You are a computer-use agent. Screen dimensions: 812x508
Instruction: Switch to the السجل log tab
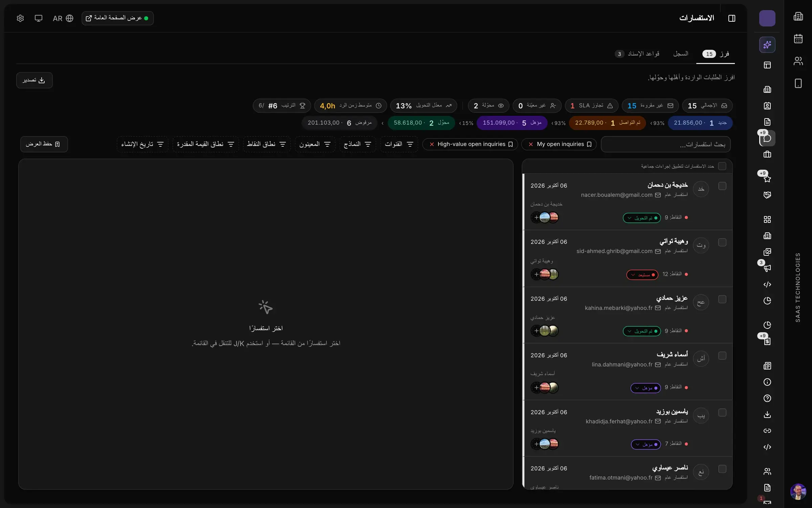coord(680,54)
